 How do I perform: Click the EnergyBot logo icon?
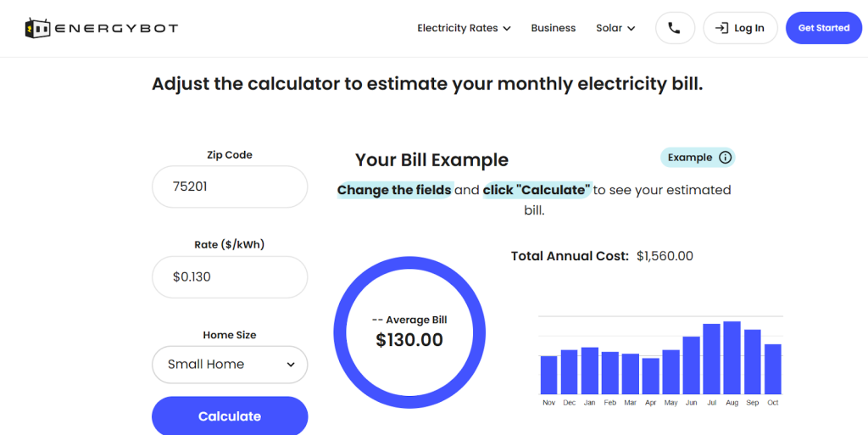[38, 28]
